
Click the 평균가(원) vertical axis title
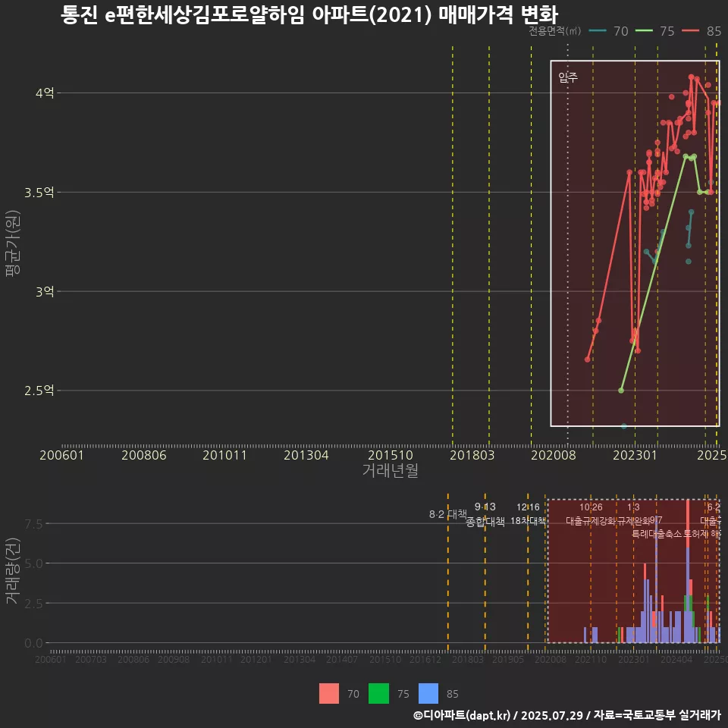click(x=13, y=243)
